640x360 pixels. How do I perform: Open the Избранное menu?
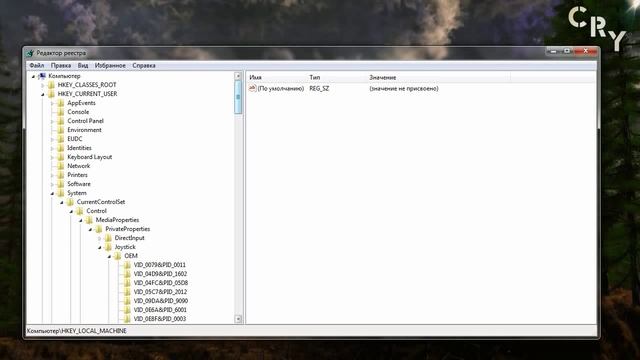[110, 65]
